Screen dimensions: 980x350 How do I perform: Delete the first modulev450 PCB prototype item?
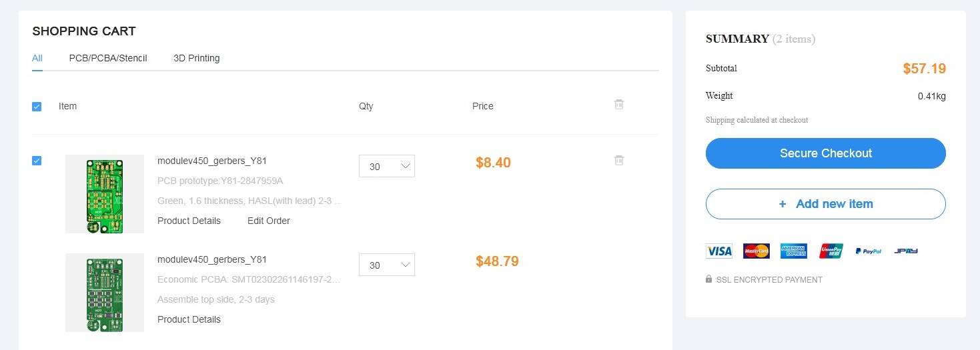tap(619, 160)
